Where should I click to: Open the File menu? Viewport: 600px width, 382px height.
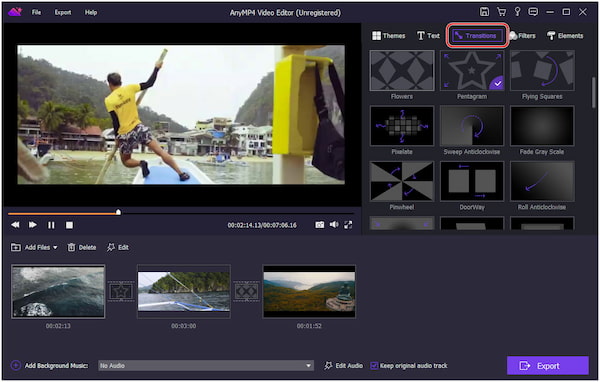click(36, 12)
